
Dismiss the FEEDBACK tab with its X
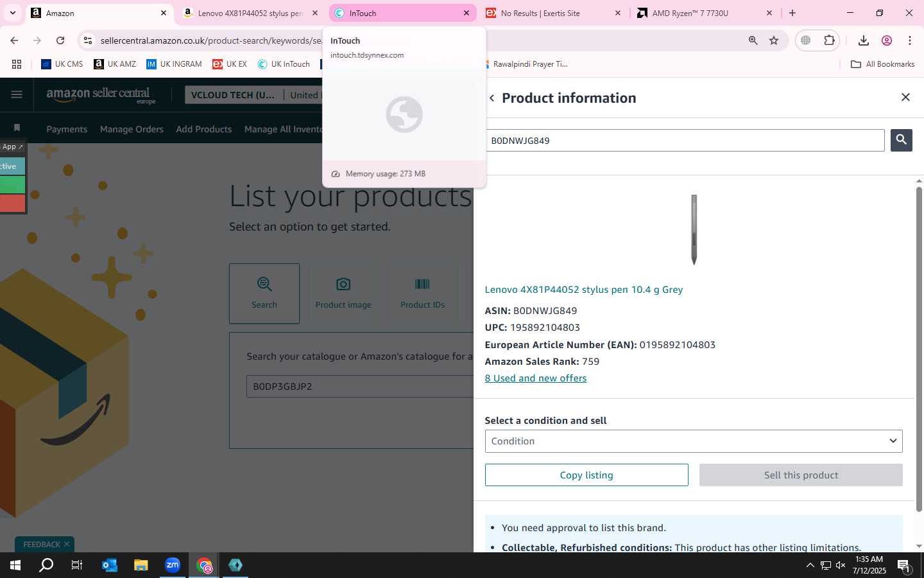point(67,544)
